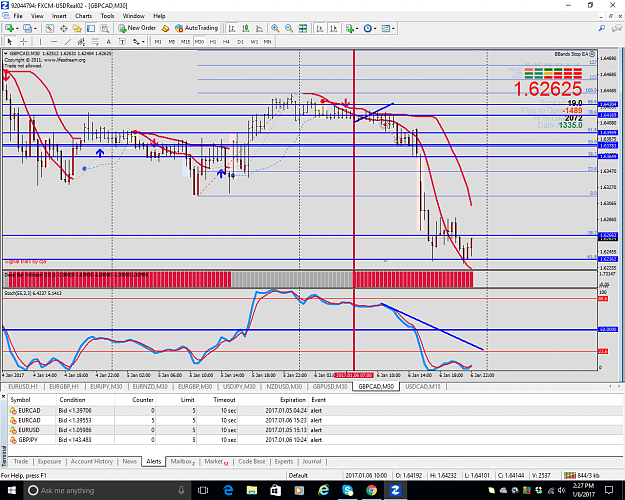Show the Data Window panel
Viewport: 625px width, 500px height.
63,28
